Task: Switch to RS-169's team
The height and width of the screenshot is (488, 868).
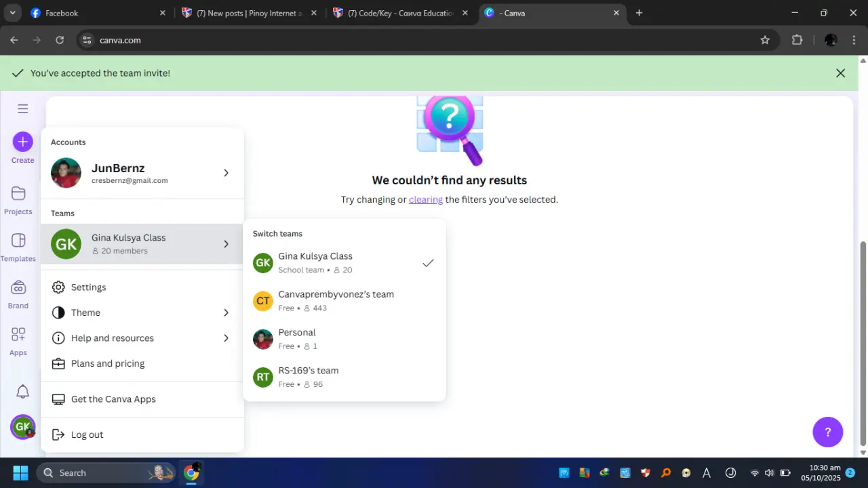Action: [x=344, y=377]
